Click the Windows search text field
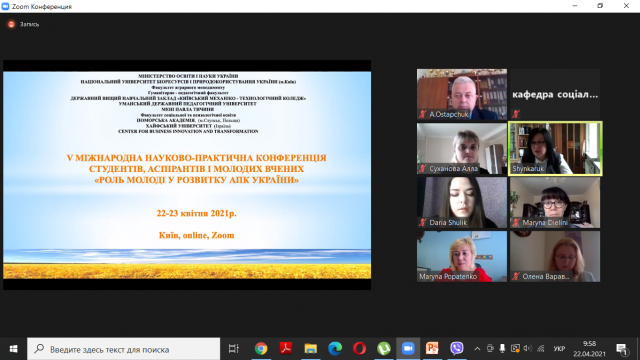This screenshot has height=360, width=640. pos(124,349)
